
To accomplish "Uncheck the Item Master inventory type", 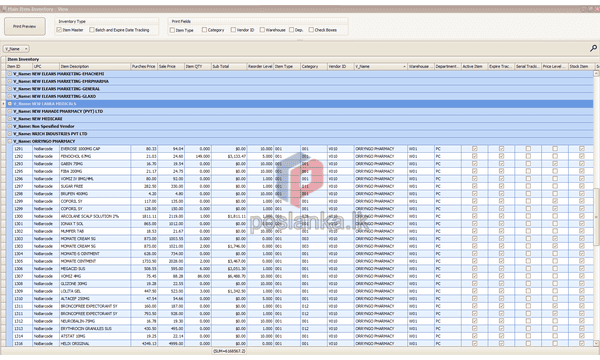I will (x=59, y=30).
